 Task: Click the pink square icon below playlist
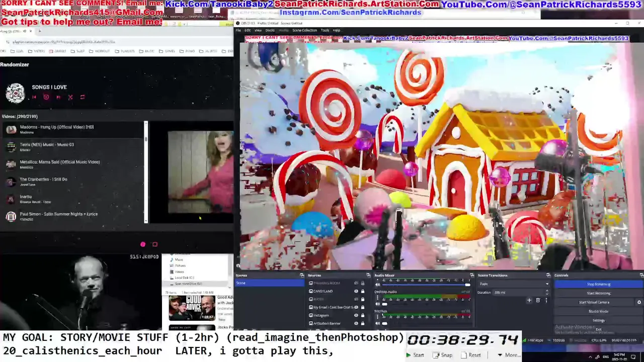pyautogui.click(x=155, y=244)
